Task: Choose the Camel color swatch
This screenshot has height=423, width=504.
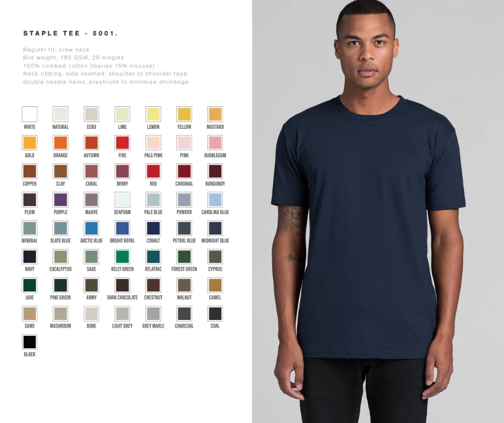Action: coord(215,285)
